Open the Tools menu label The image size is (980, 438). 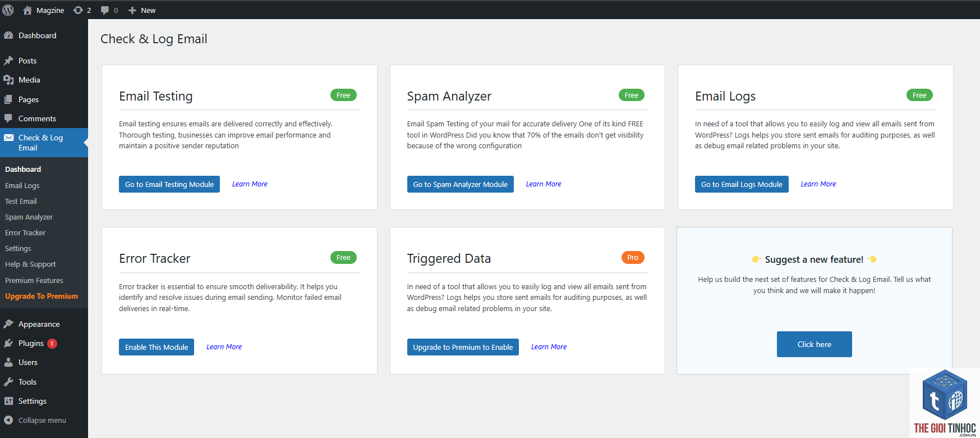tap(27, 382)
